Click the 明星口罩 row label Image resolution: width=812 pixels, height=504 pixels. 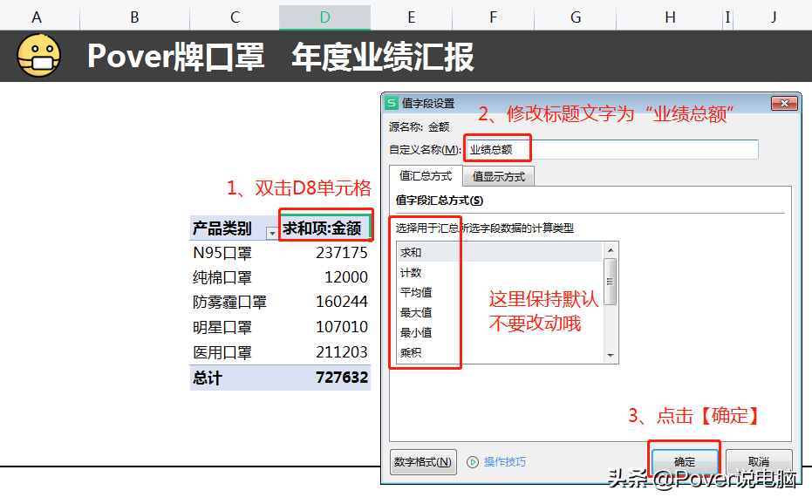click(222, 327)
